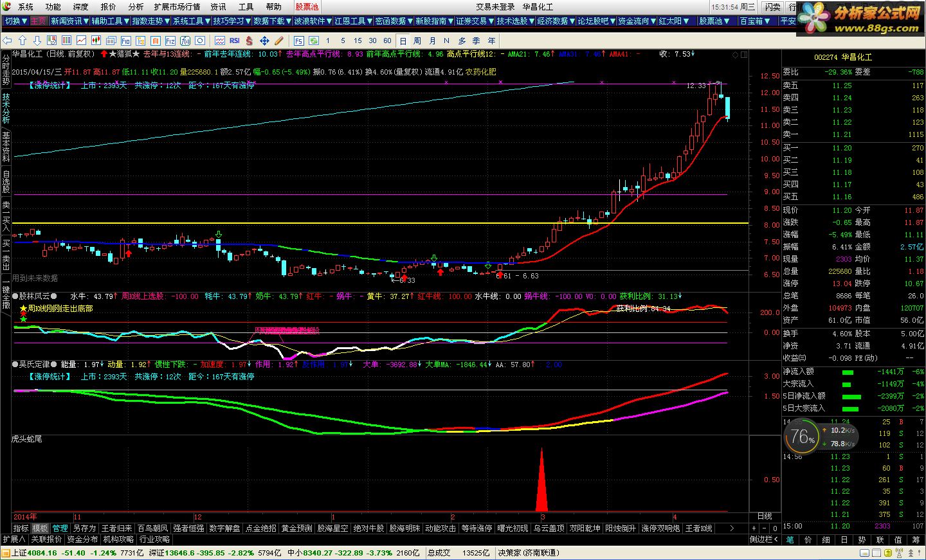The height and width of the screenshot is (560, 926).
Task: Click the 上证 index value in status bar
Action: coord(42,553)
